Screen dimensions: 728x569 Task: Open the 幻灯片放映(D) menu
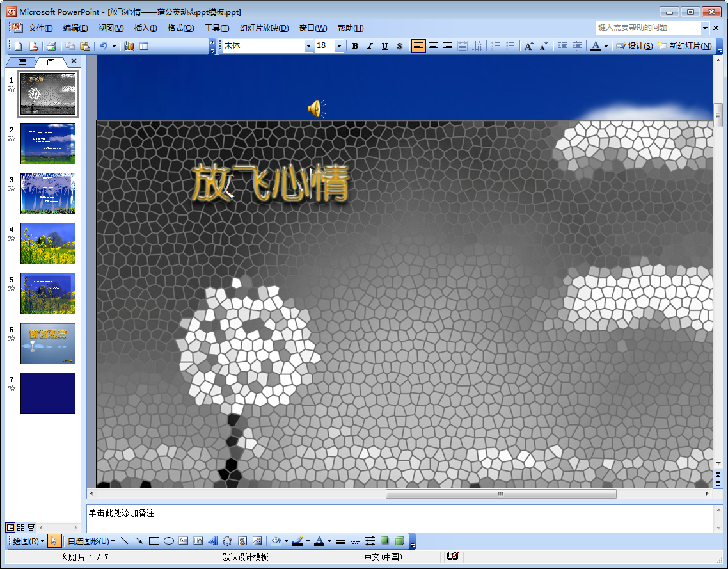coord(264,28)
